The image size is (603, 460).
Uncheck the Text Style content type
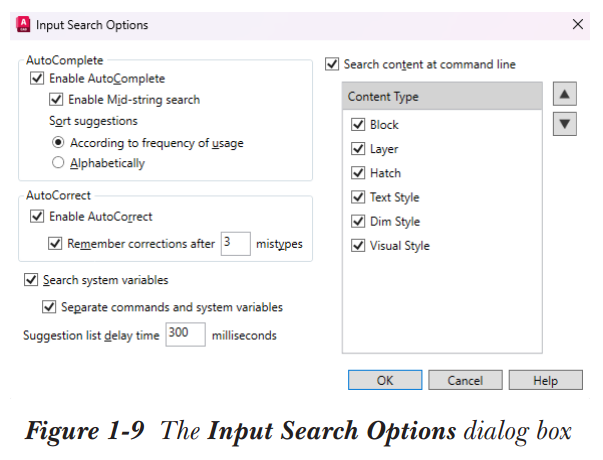358,197
